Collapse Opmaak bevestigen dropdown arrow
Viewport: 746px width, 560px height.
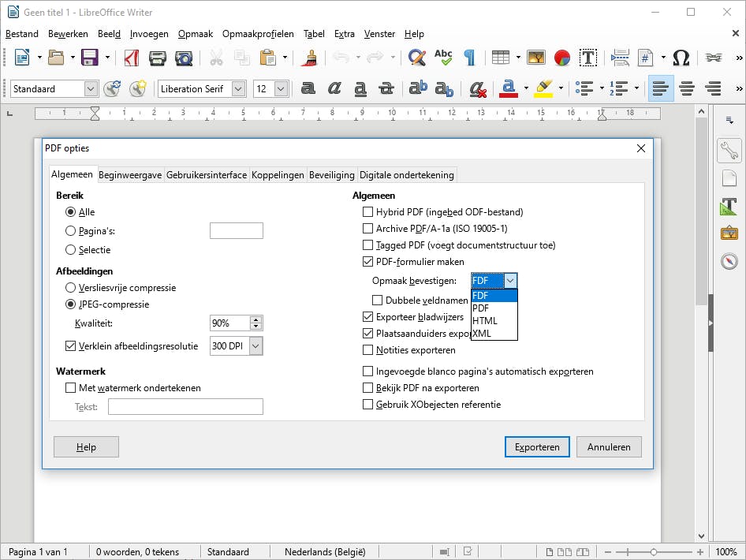(x=510, y=281)
